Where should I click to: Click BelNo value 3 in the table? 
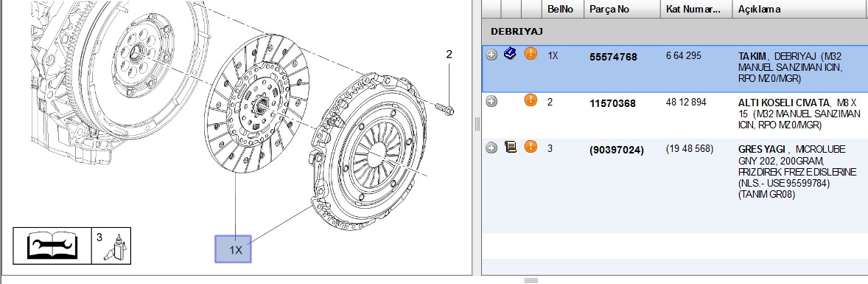(x=550, y=149)
